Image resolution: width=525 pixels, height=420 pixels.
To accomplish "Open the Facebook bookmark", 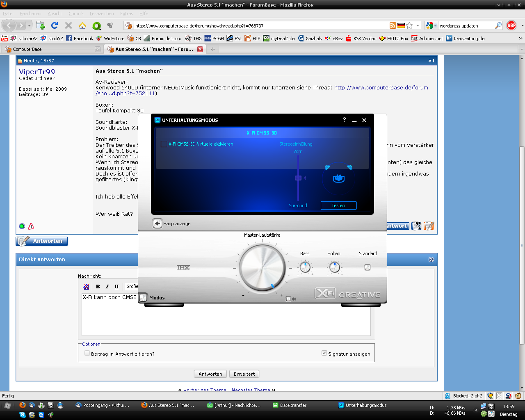I will [x=80, y=39].
